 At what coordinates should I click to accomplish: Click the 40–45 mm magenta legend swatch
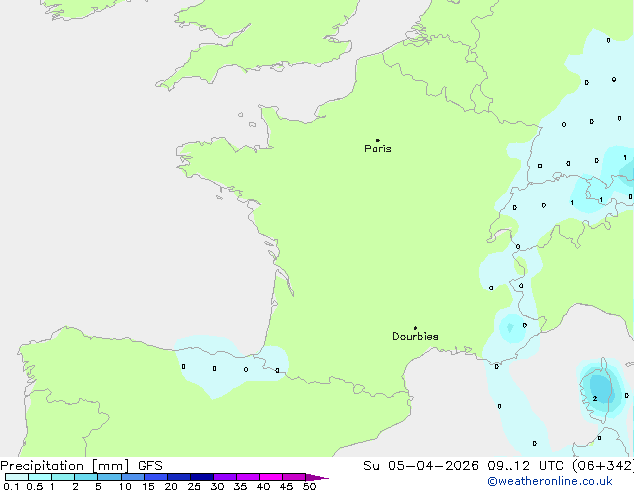point(271,477)
